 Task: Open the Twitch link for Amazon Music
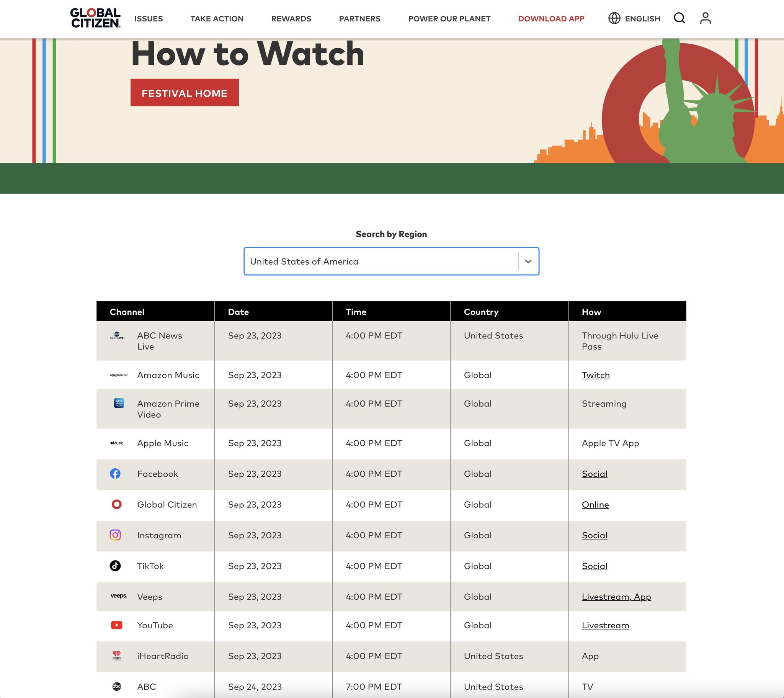click(x=595, y=375)
